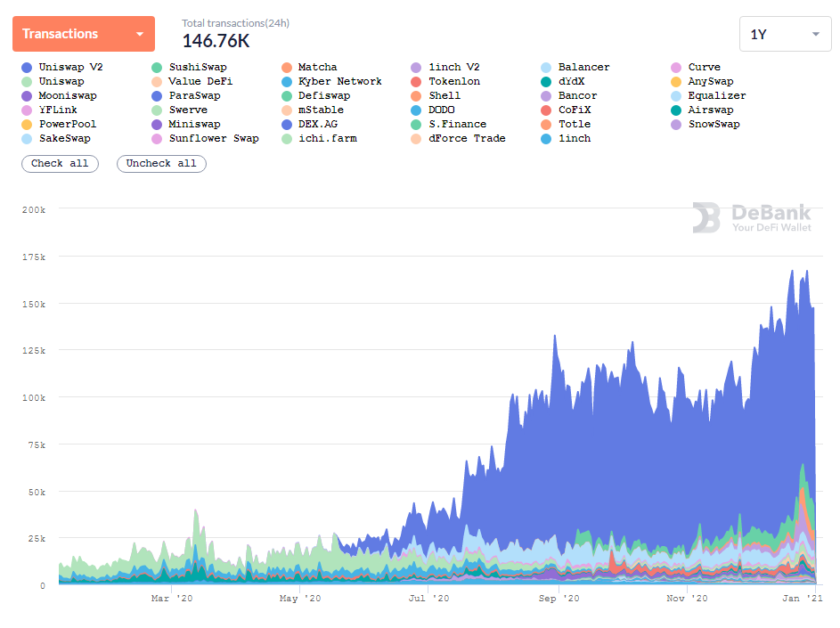840x628 pixels.
Task: Click the Curve color dot
Action: (676, 68)
